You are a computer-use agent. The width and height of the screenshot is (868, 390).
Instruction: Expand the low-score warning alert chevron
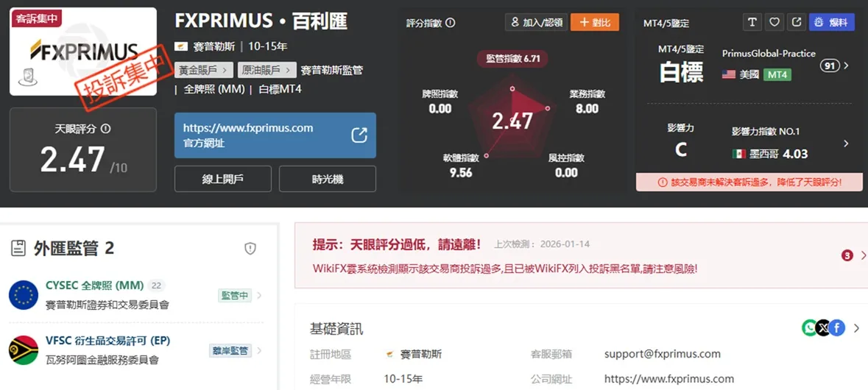tap(862, 255)
